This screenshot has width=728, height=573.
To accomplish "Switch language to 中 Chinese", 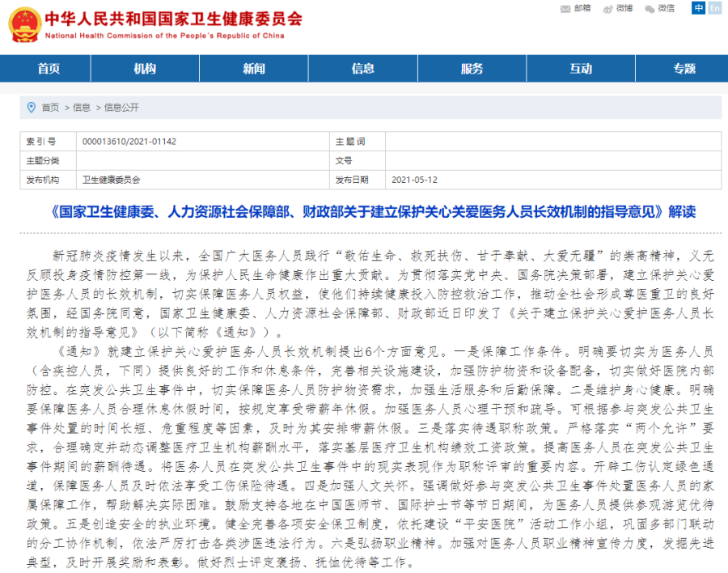I will 699,8.
